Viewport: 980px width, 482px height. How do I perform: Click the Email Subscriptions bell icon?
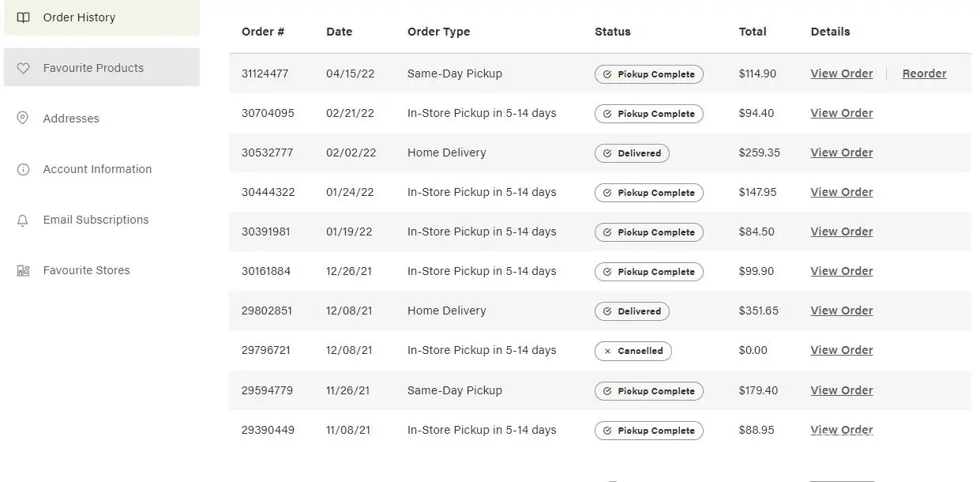23,220
